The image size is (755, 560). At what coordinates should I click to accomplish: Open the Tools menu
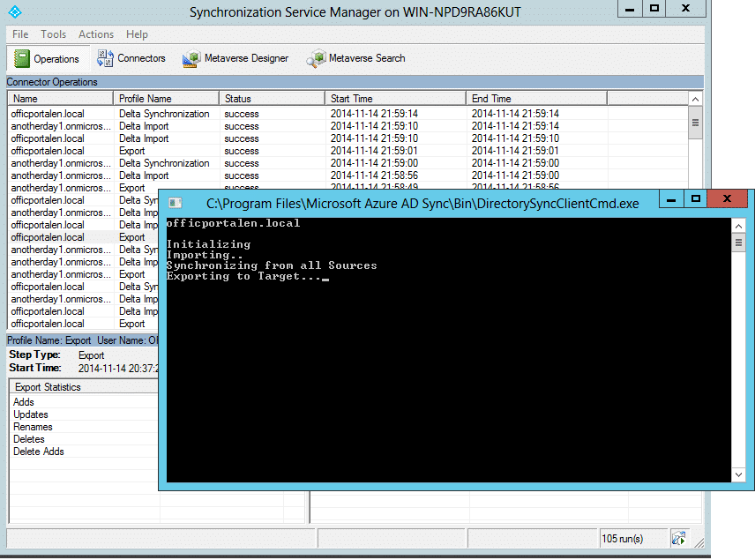[x=54, y=34]
